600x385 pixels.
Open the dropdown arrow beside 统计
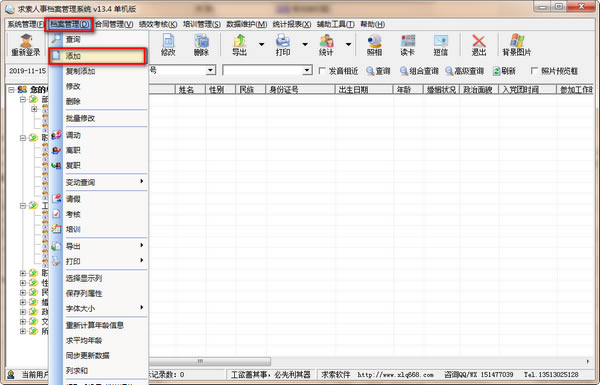point(348,45)
